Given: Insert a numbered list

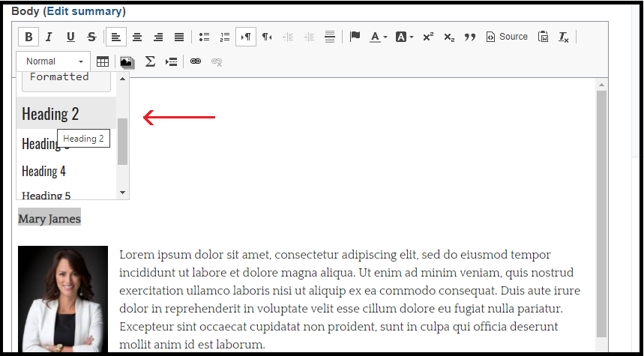Looking at the screenshot, I should 225,37.
